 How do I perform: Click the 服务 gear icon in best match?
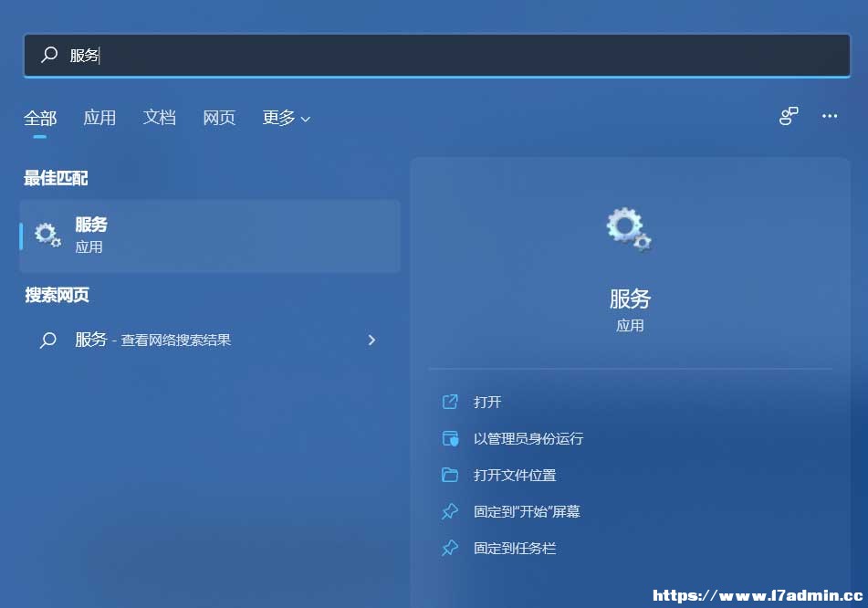tap(47, 236)
